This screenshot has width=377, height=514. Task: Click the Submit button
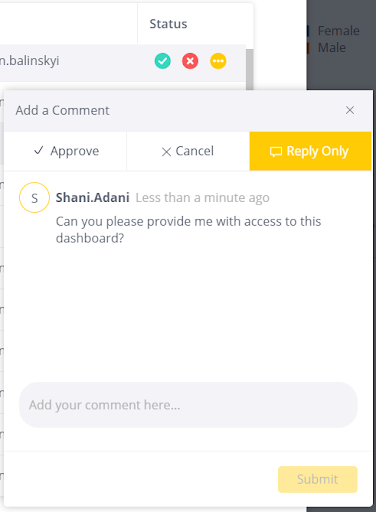tap(318, 479)
